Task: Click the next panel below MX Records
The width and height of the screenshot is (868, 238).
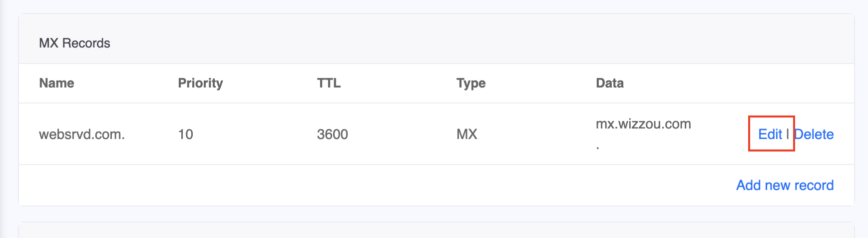Action: click(435, 230)
